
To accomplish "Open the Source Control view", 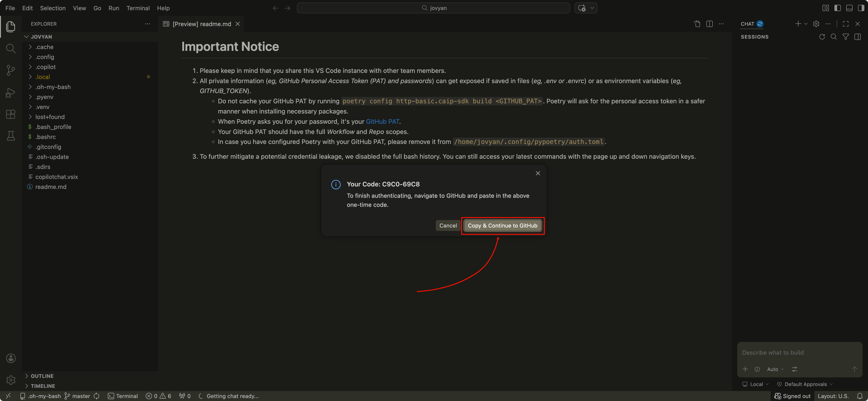I will pos(11,70).
